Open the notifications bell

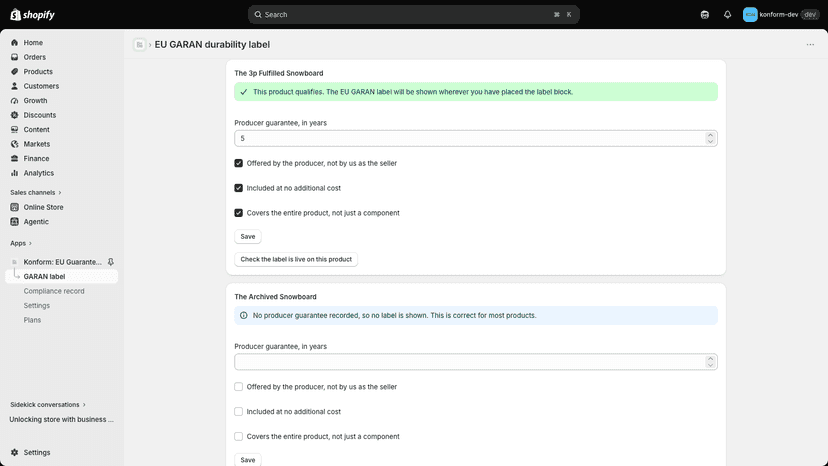click(727, 15)
